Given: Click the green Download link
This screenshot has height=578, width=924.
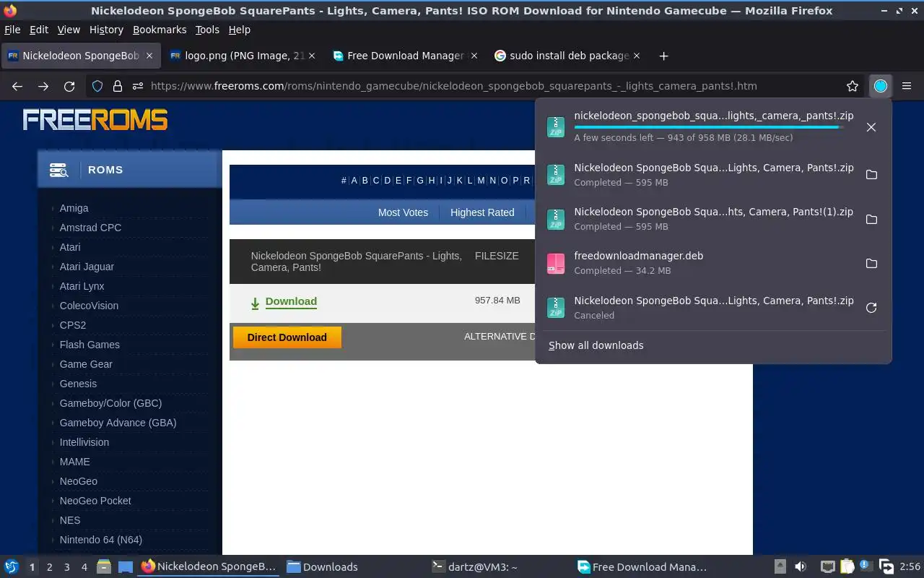Looking at the screenshot, I should 291,301.
